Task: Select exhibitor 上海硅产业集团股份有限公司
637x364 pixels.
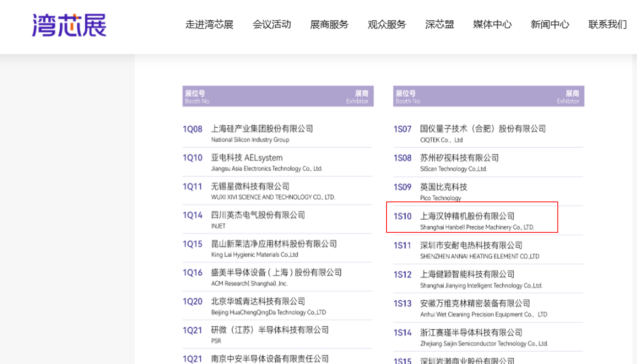Action: tap(262, 129)
